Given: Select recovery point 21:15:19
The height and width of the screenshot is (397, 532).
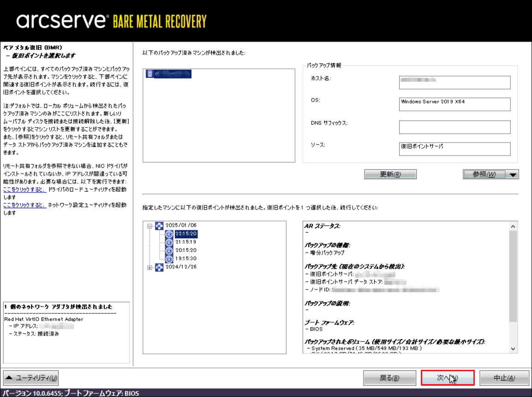Looking at the screenshot, I should click(186, 242).
